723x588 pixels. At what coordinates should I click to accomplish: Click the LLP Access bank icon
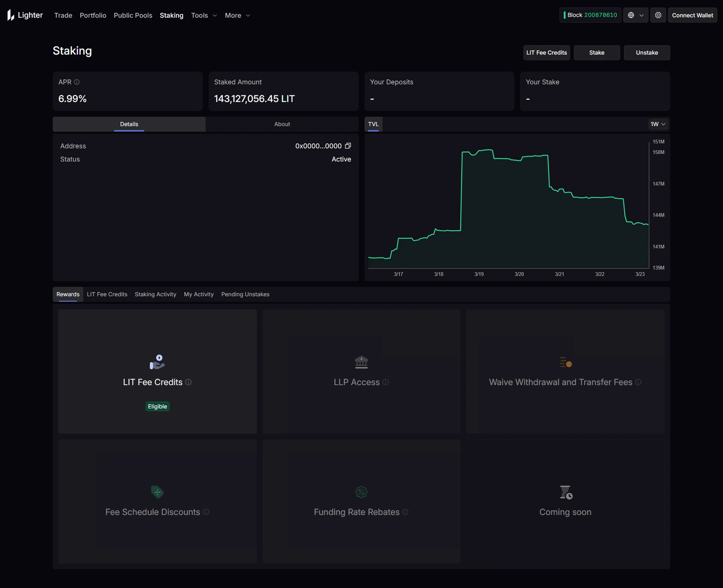[x=361, y=362]
